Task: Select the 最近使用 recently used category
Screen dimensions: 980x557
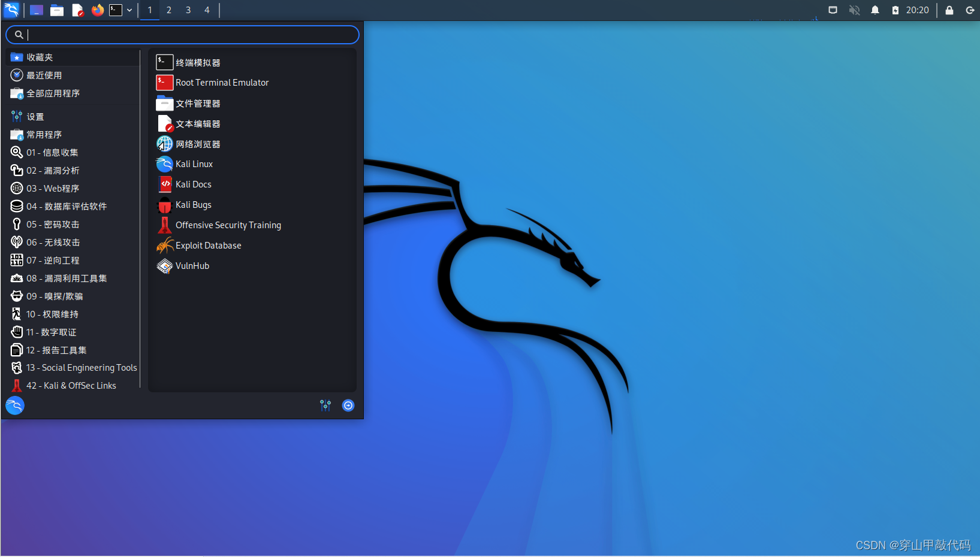Action: click(x=73, y=75)
